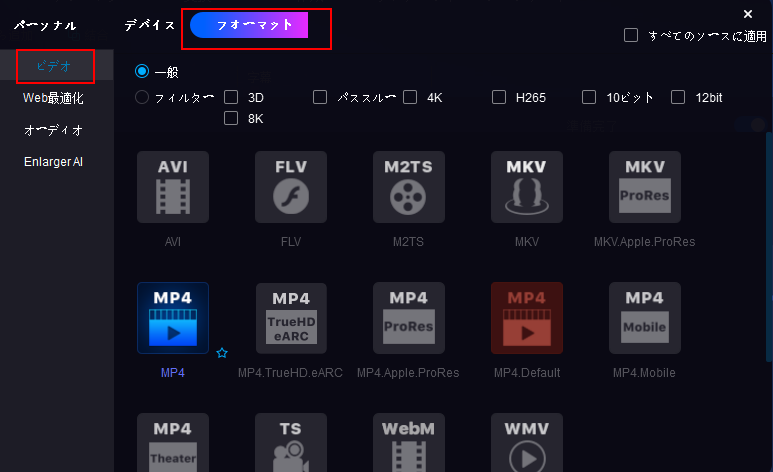Viewport: 773px width, 472px height.
Task: Select the 一般 radio button
Action: (142, 72)
